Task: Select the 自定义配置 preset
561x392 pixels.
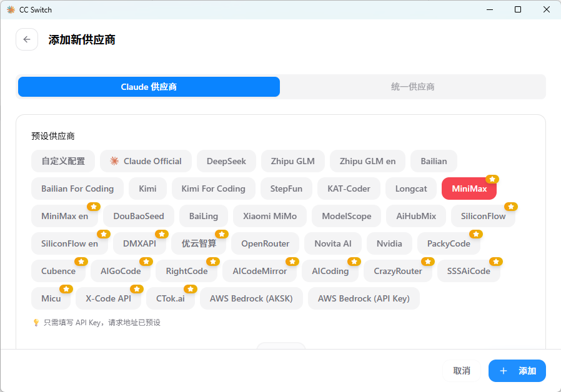Action: [63, 161]
